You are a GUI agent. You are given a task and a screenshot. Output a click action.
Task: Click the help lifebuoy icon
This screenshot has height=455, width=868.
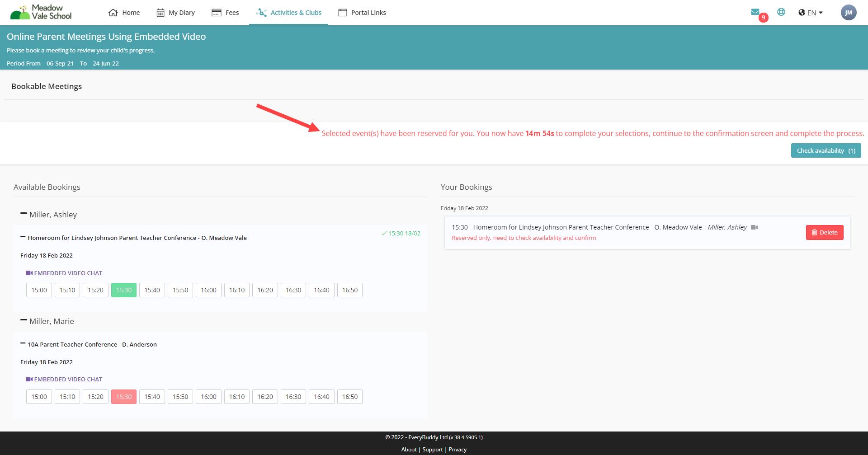pos(781,12)
